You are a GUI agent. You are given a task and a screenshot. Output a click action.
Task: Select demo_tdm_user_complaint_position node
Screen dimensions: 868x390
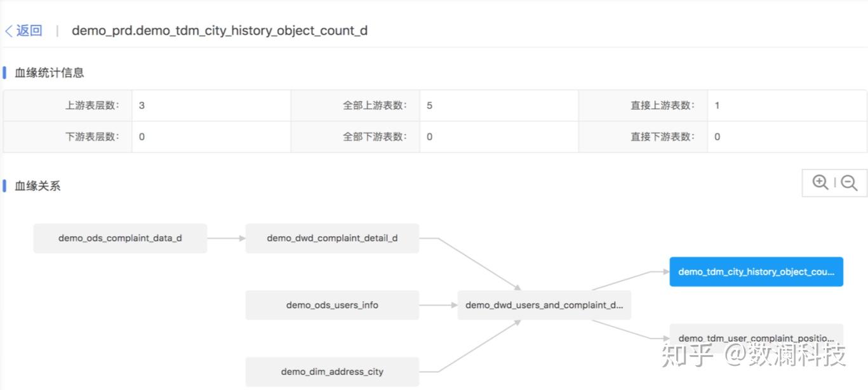pyautogui.click(x=756, y=338)
